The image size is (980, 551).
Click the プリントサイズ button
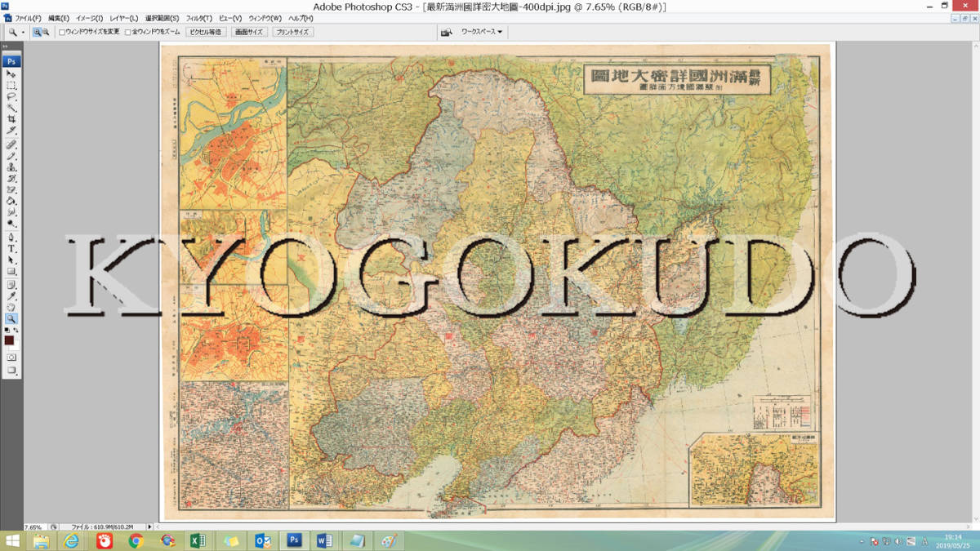pos(293,32)
